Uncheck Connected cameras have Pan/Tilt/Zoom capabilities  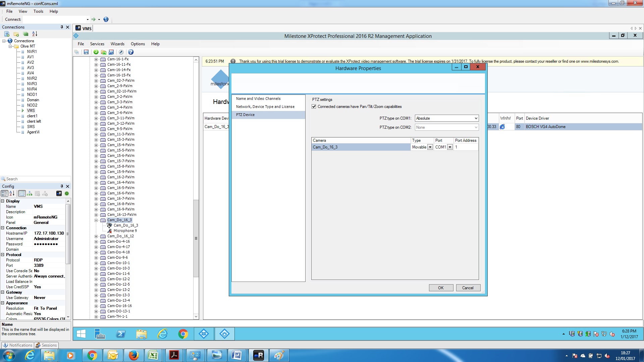[x=314, y=107]
